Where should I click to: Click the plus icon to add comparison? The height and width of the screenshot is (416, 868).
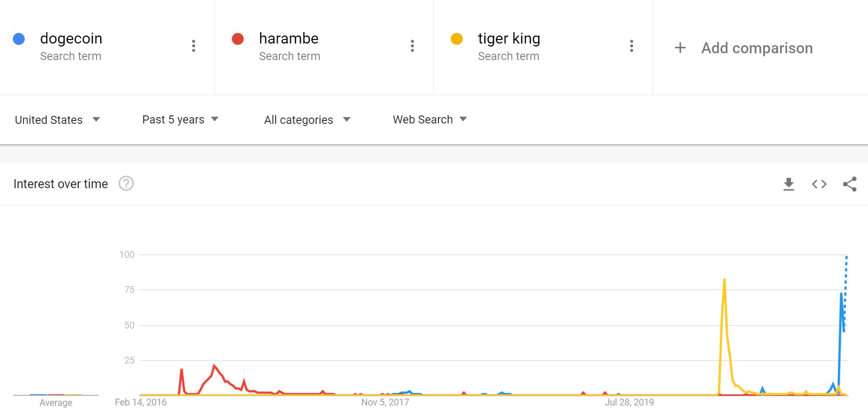[680, 48]
